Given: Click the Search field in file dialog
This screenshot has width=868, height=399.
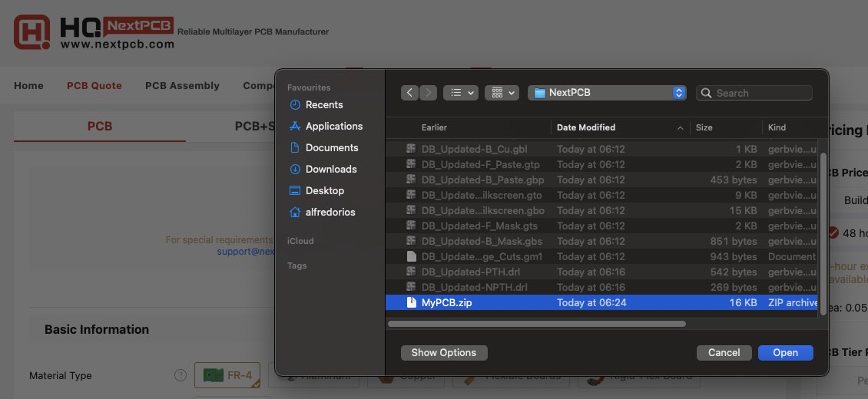Looking at the screenshot, I should click(754, 93).
